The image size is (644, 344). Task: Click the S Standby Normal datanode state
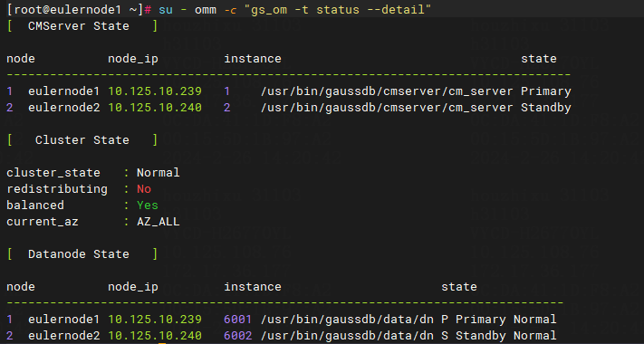pyautogui.click(x=499, y=336)
